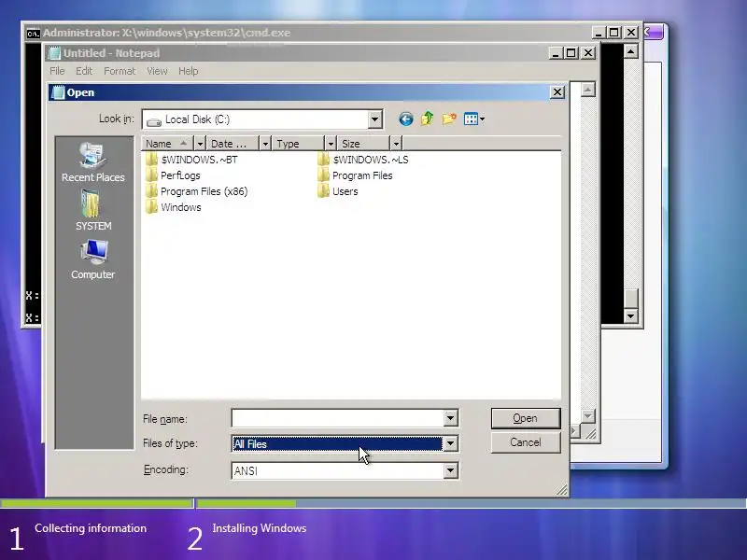Select the $WINDOWS.~BT folder

point(191,160)
